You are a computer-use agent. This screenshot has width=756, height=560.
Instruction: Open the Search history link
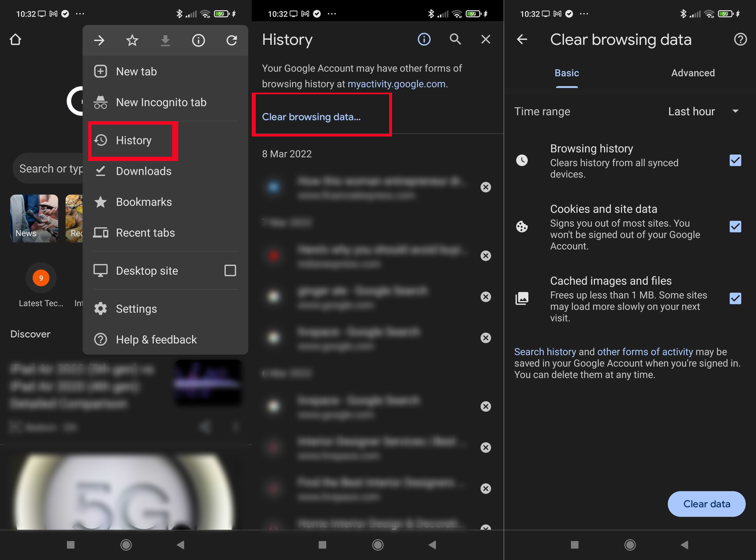[x=545, y=352]
